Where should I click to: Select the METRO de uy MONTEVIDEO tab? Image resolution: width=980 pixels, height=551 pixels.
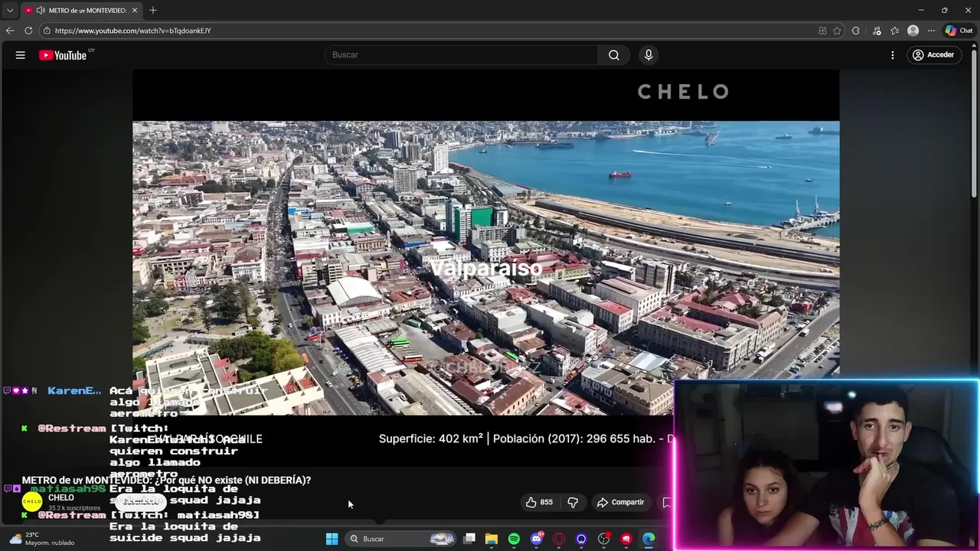(81, 11)
